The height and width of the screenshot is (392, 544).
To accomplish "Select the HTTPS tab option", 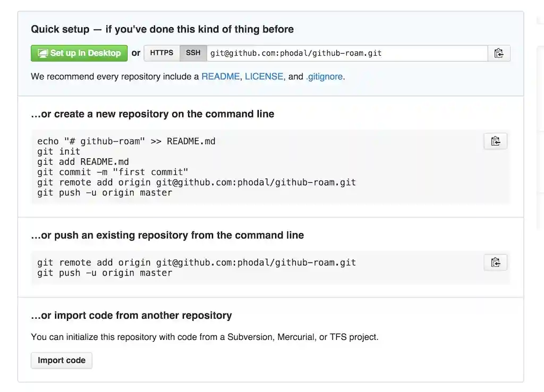I will pyautogui.click(x=161, y=53).
